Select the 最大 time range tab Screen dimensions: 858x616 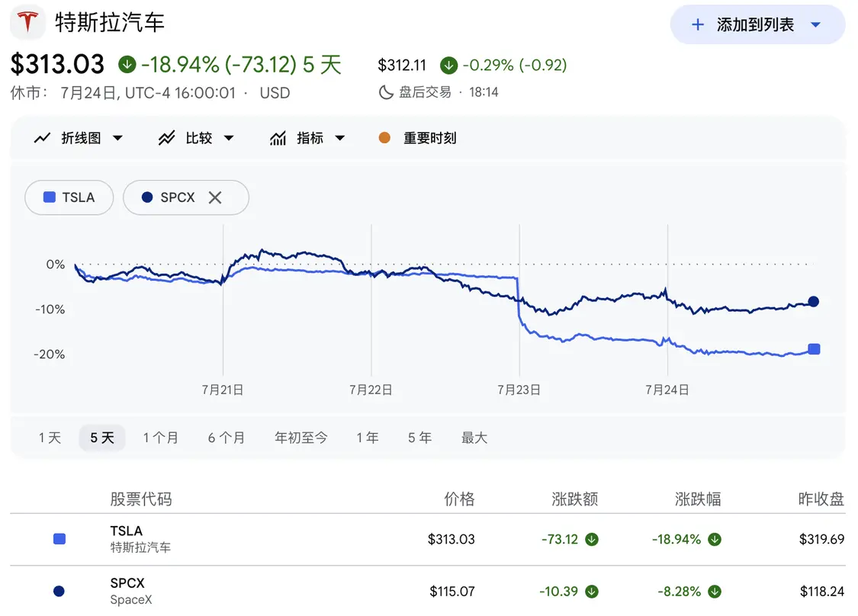(474, 438)
